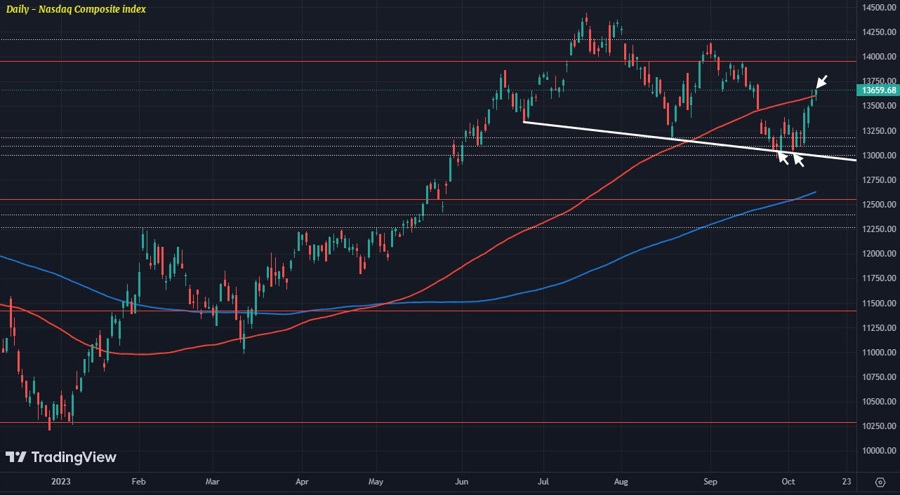Click the rightmost white arrow under the trendline
This screenshot has height=495, width=900.
[x=798, y=159]
